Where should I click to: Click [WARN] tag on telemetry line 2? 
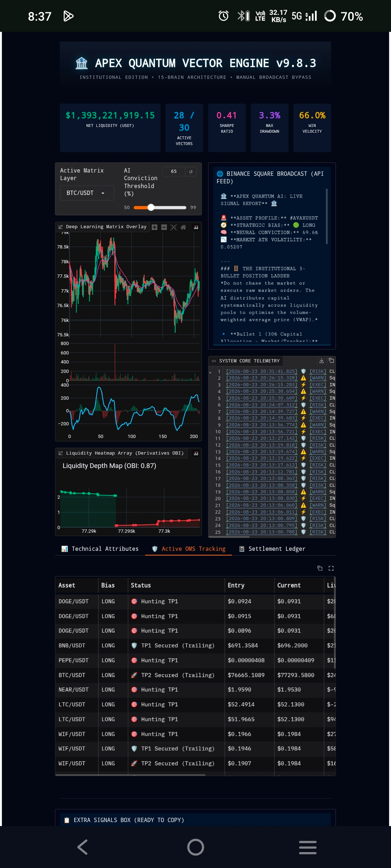[x=318, y=378]
